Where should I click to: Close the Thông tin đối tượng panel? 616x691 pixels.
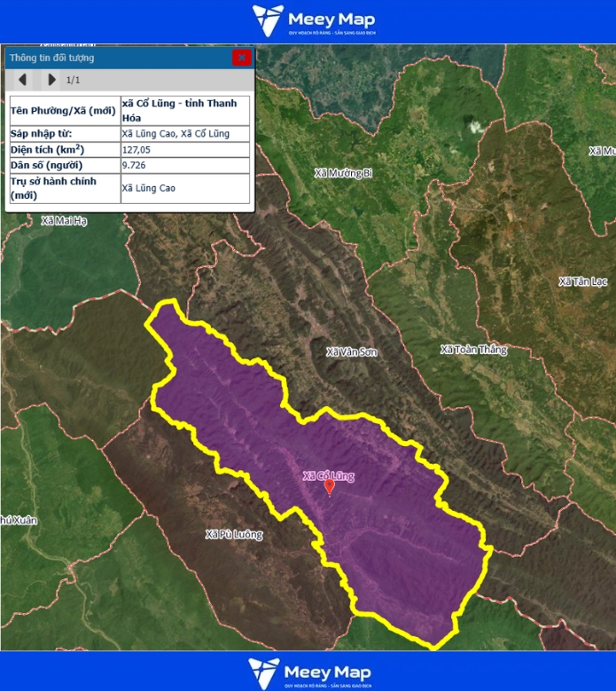pos(241,58)
